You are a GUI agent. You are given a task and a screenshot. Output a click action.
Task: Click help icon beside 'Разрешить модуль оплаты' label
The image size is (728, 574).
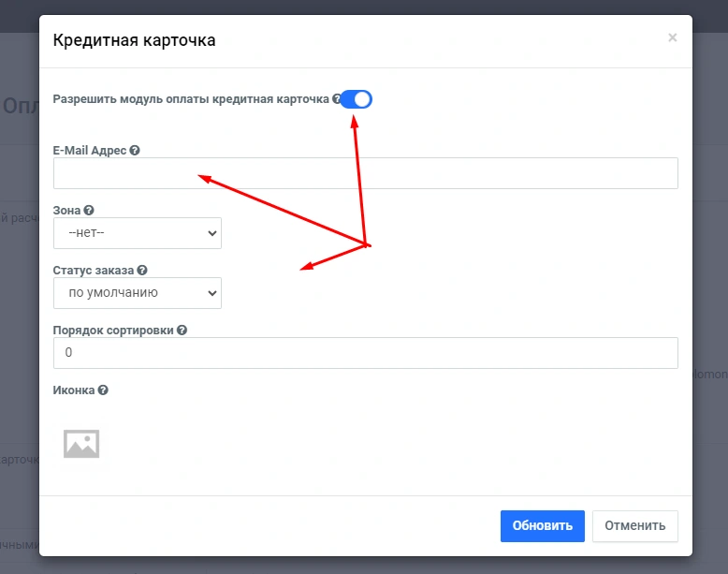click(336, 98)
